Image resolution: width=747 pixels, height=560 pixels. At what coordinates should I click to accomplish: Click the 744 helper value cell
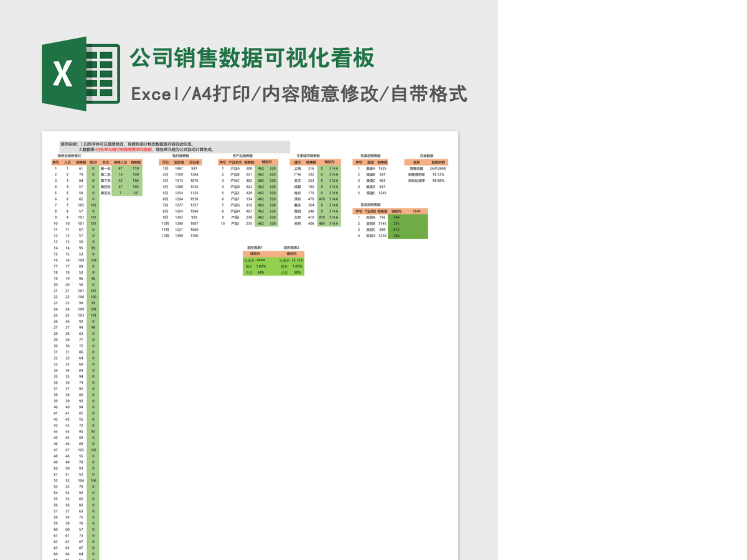pos(397,217)
